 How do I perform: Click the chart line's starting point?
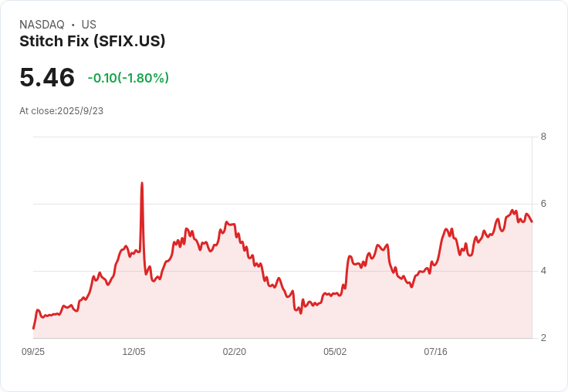(34, 329)
